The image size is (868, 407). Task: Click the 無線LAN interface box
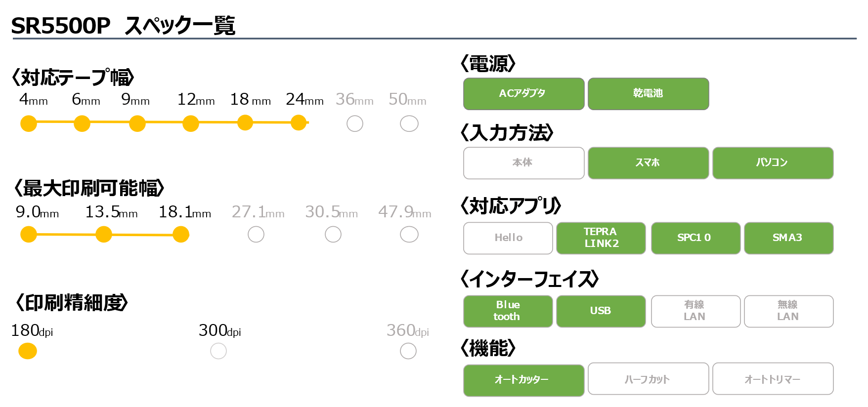coord(789,311)
